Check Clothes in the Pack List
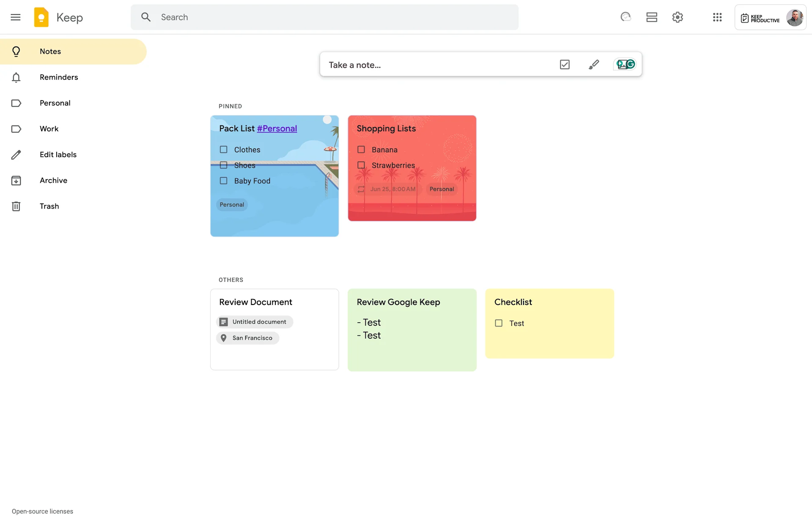This screenshot has width=812, height=516. click(223, 149)
